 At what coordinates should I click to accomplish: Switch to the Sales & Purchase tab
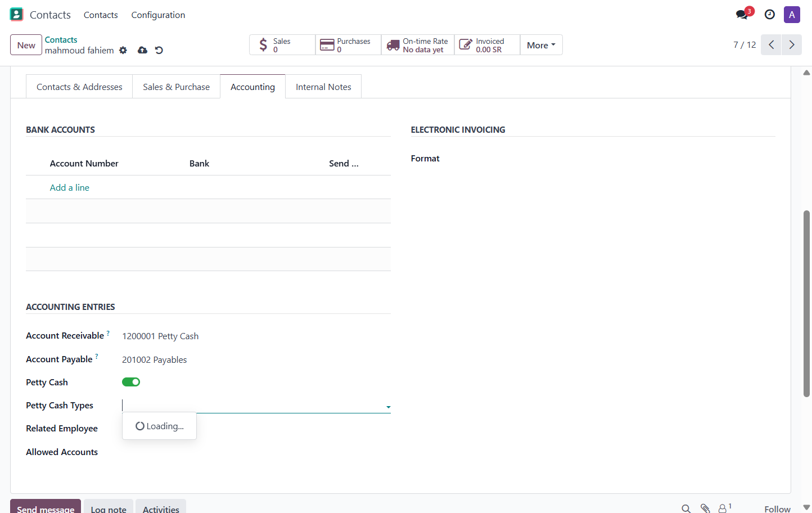(176, 87)
